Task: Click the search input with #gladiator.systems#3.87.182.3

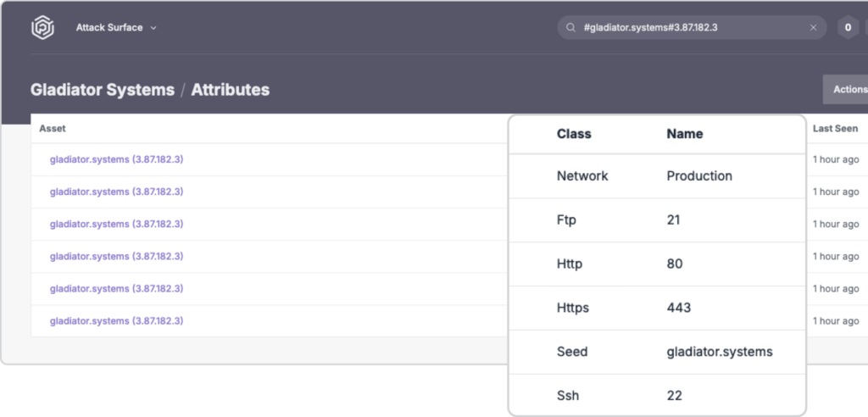Action: click(x=692, y=28)
